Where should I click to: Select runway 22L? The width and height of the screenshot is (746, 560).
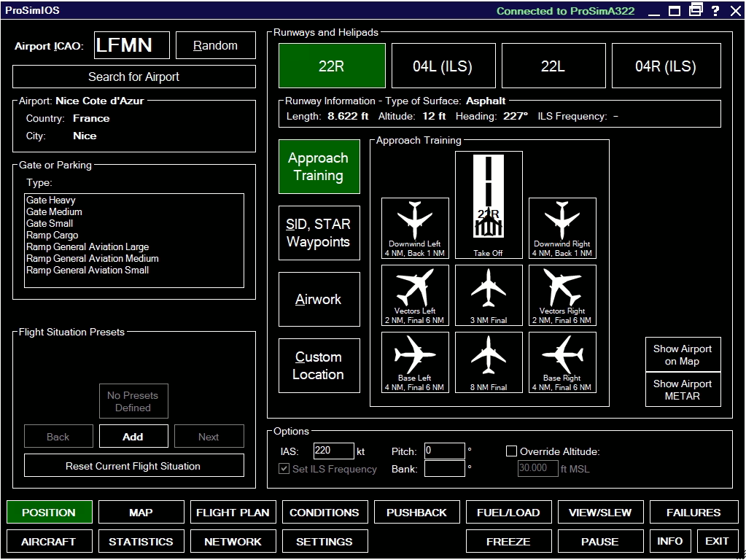coord(553,66)
